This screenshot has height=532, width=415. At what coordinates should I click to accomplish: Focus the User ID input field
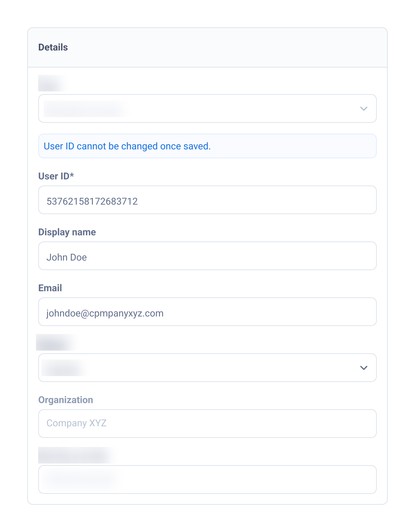207,200
